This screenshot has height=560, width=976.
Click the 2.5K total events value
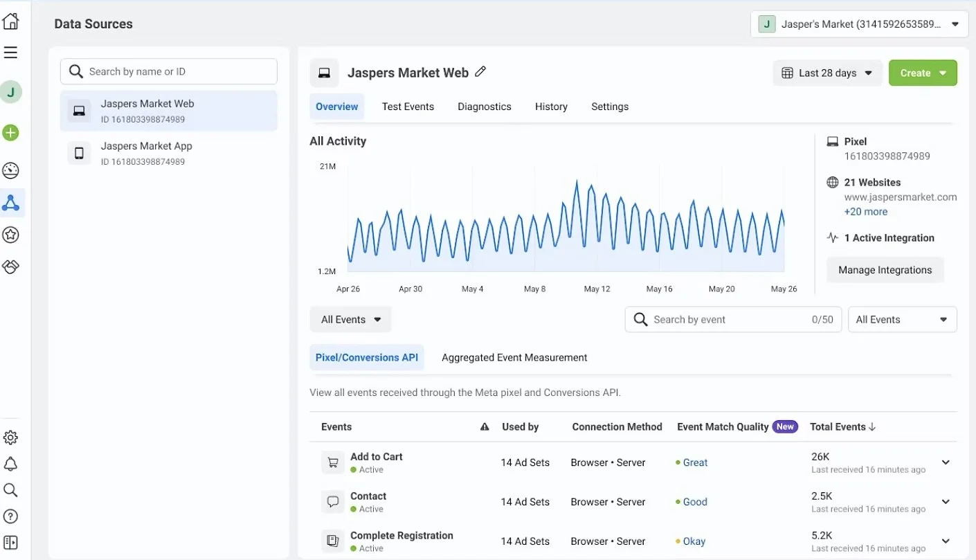pos(822,496)
